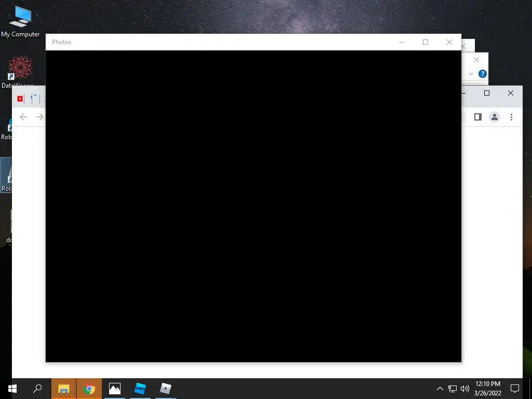
Task: Open the My Computer desktop icon
Action: [20, 22]
